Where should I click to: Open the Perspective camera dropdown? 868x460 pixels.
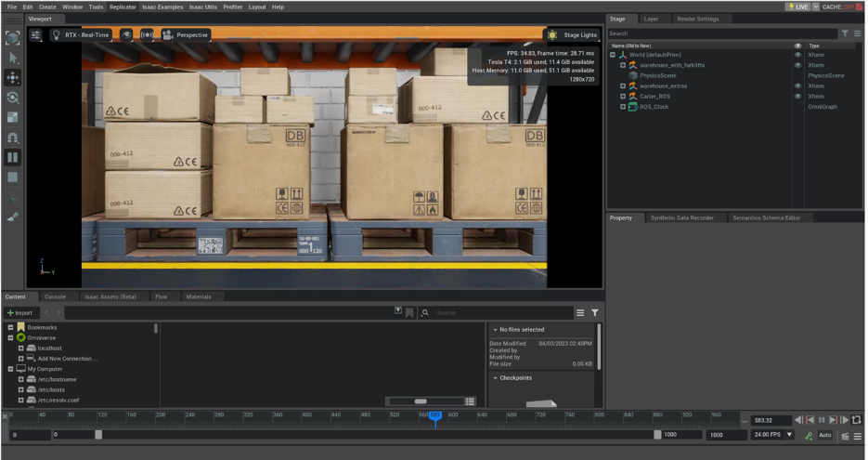point(186,34)
